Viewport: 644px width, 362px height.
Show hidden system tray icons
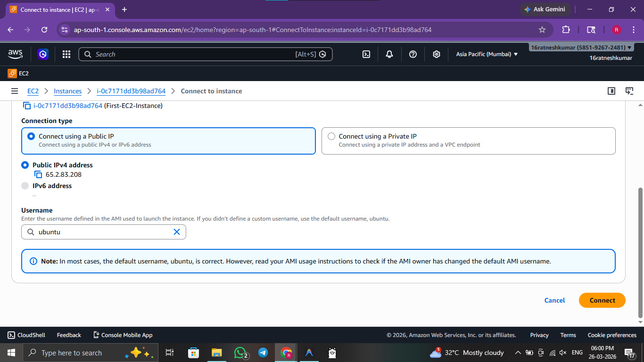(x=518, y=353)
